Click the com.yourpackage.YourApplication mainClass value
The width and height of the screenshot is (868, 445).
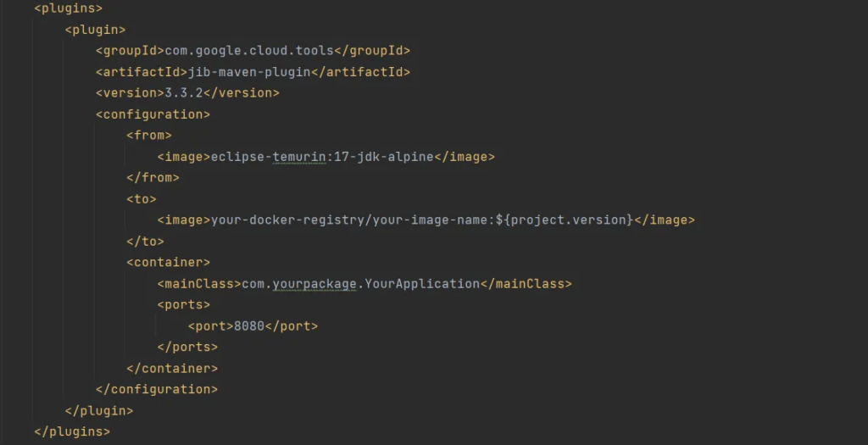coord(361,284)
